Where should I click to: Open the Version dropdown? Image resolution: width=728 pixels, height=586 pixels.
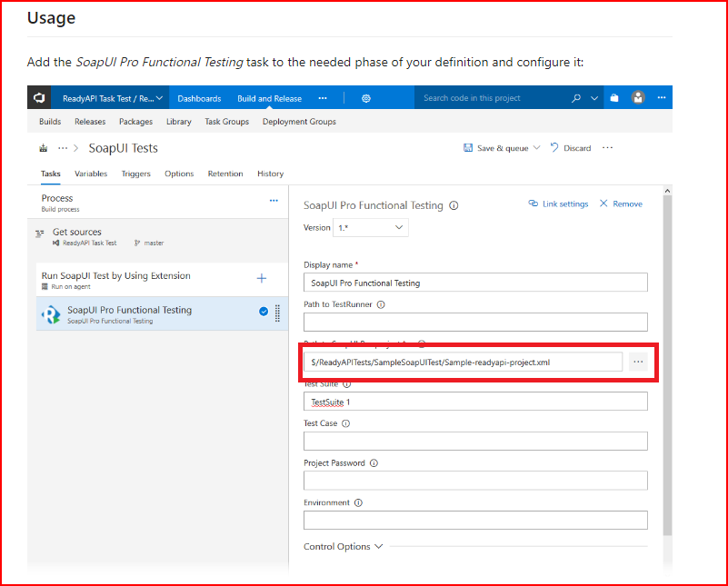click(x=371, y=228)
